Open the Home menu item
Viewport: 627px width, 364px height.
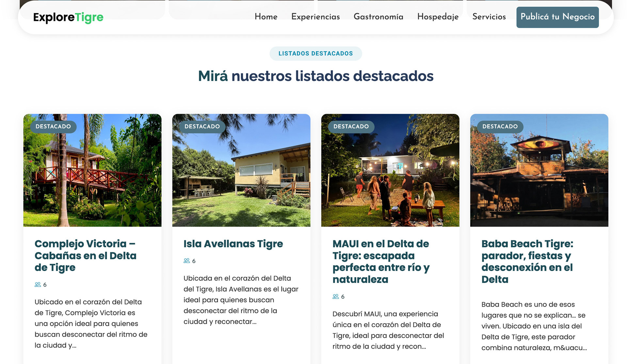pos(265,17)
